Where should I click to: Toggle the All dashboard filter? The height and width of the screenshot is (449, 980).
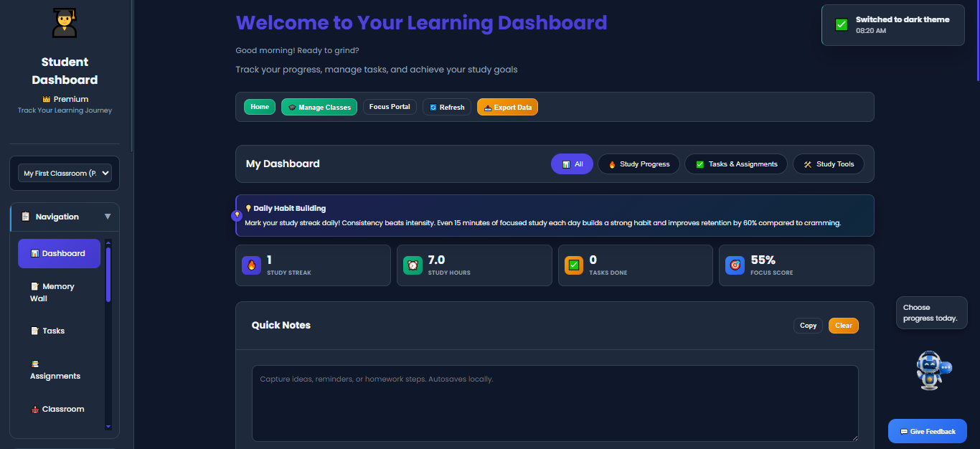click(572, 164)
